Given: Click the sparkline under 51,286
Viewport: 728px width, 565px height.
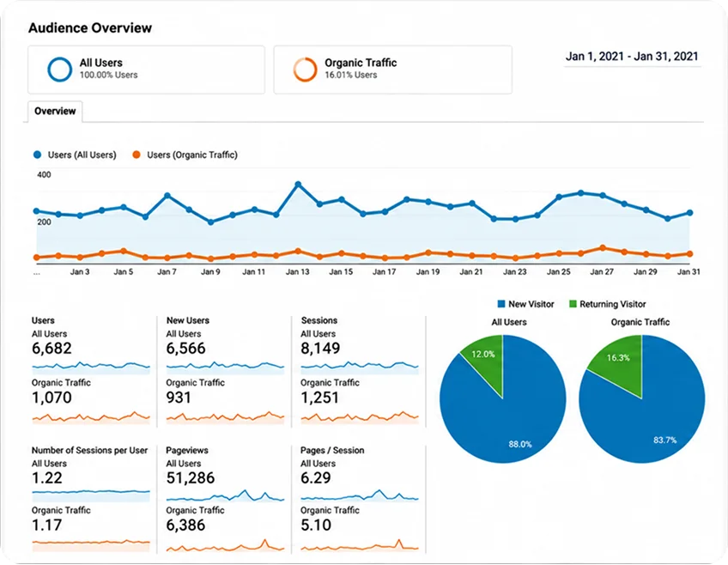Looking at the screenshot, I should [225, 495].
